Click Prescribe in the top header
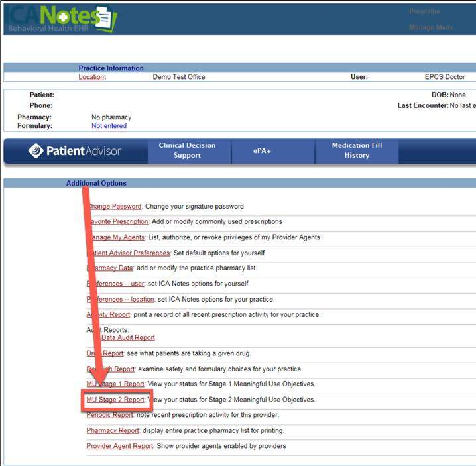This screenshot has height=466, width=476. 424,11
